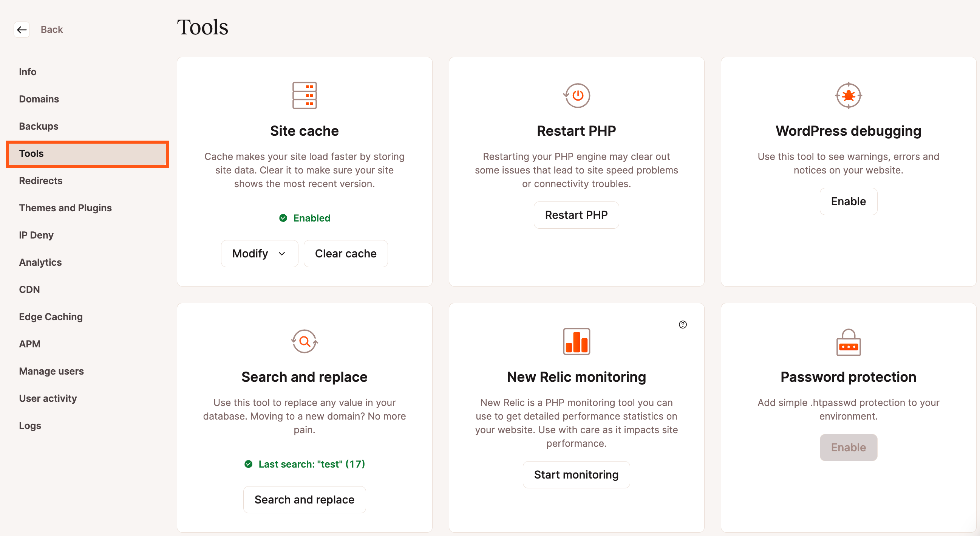Select the Analytics sidebar item
This screenshot has height=536, width=980.
40,262
